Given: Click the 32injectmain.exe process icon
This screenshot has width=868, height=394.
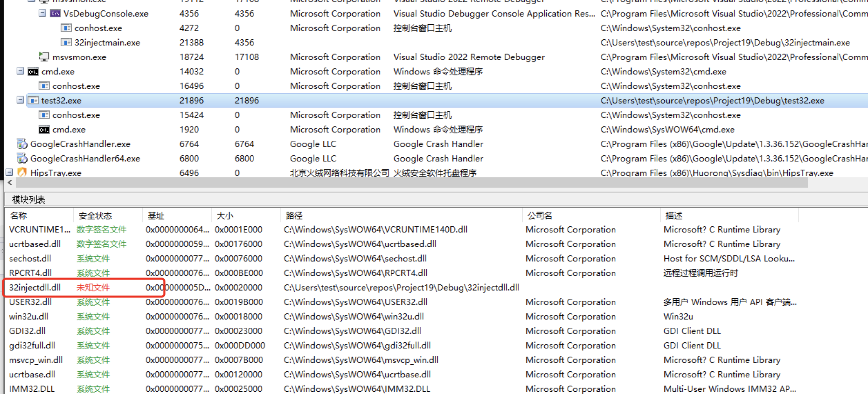Looking at the screenshot, I should click(x=66, y=42).
